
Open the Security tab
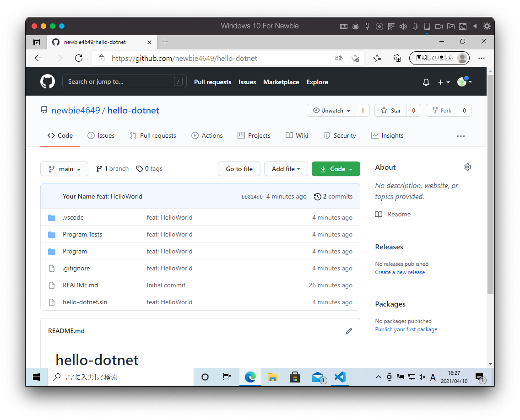(340, 135)
